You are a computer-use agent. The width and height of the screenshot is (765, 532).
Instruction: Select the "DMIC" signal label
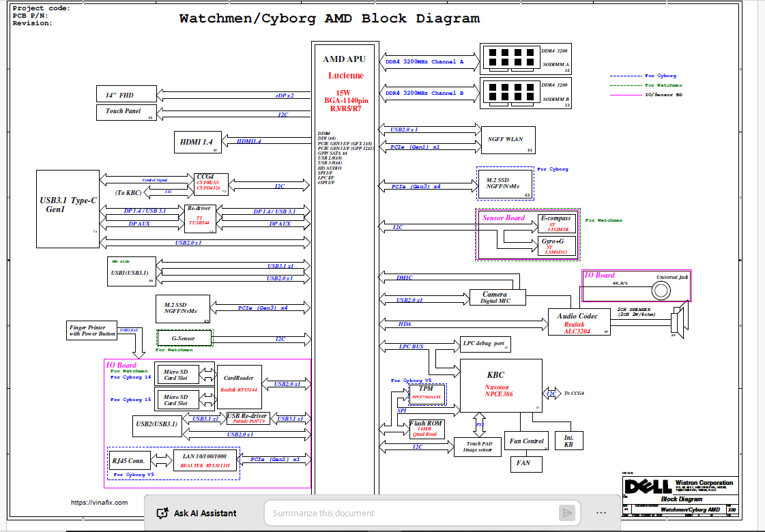(405, 278)
